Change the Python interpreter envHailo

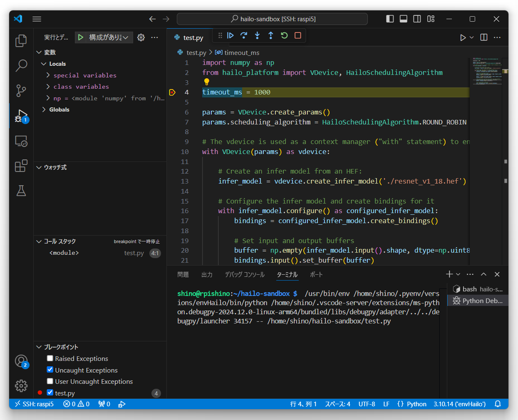pyautogui.click(x=459, y=404)
